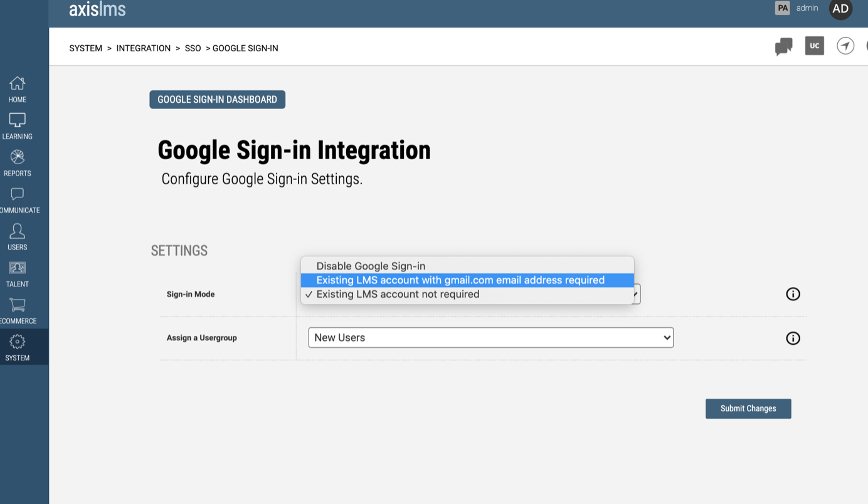Click the Sign-in Mode dropdown arrow

coord(636,294)
